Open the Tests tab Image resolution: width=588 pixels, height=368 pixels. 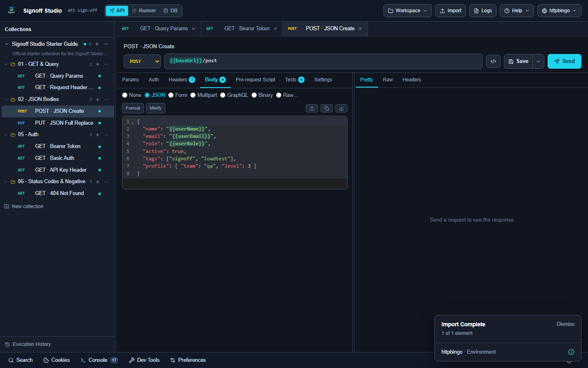pos(294,80)
